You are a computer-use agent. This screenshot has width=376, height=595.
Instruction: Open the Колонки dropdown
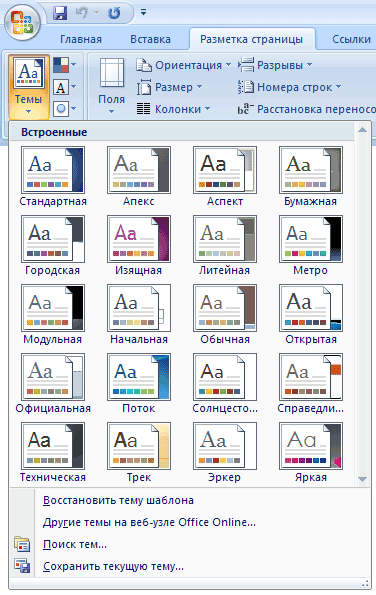(173, 109)
